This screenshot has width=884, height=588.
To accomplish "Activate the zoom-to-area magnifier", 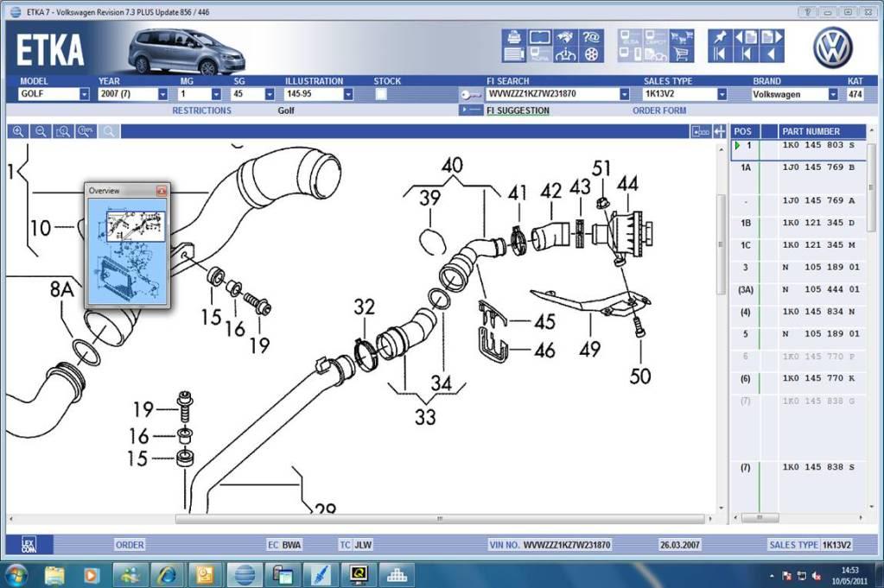I will 63,131.
